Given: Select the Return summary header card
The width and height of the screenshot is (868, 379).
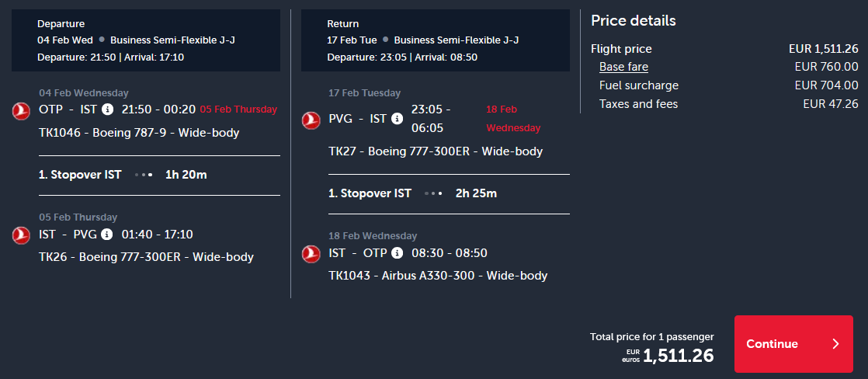Looking at the screenshot, I should point(436,40).
